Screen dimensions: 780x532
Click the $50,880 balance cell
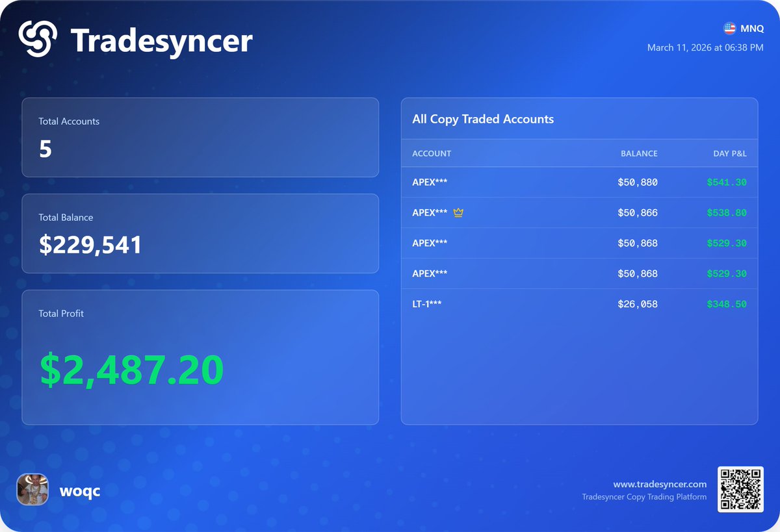click(x=638, y=183)
